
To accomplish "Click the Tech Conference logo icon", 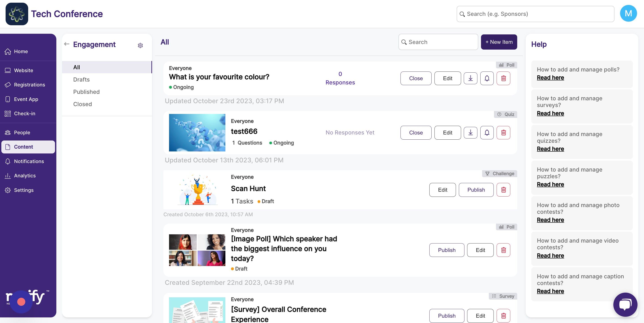I will [17, 14].
